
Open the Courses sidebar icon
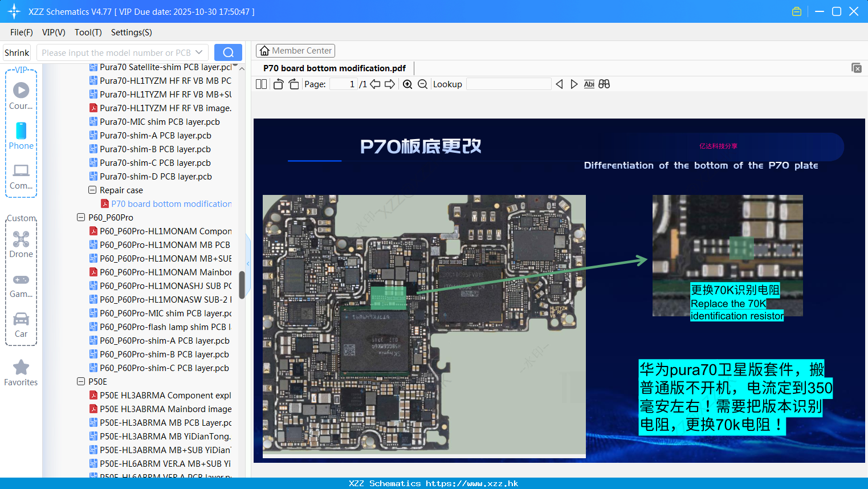tap(21, 96)
